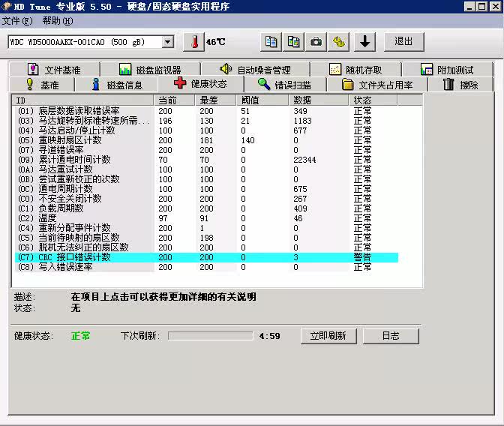504x426 pixels.
Task: Click the 警告 status cell
Action: [362, 257]
